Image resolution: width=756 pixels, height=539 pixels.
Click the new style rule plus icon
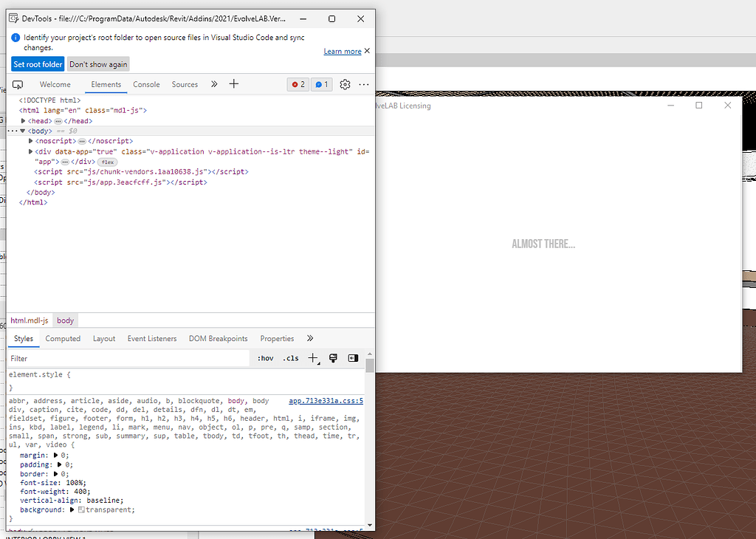312,358
